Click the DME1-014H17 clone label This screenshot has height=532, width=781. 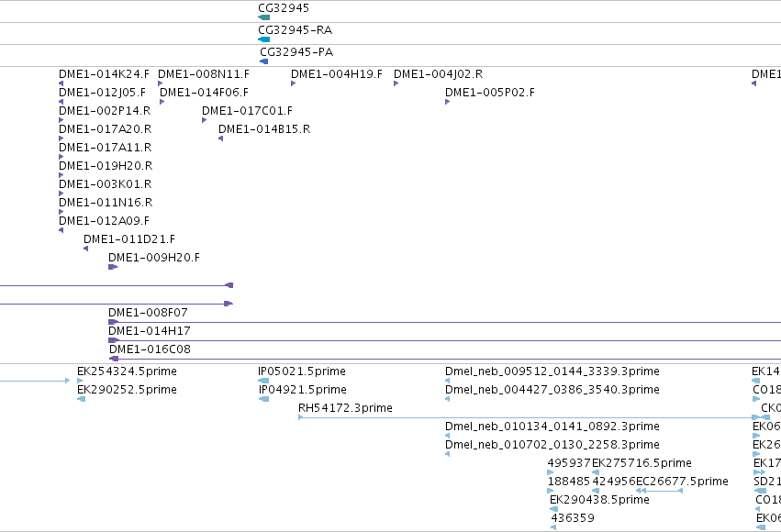point(150,331)
